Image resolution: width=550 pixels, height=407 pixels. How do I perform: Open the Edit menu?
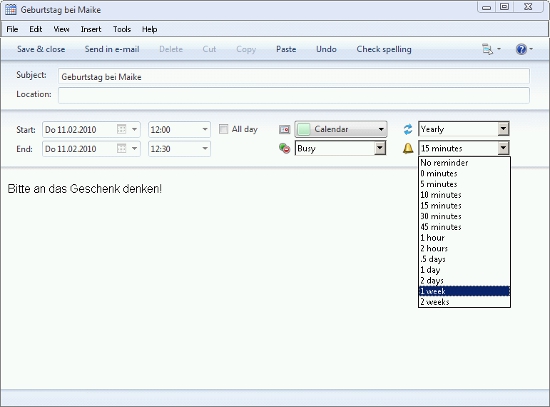pyautogui.click(x=35, y=29)
